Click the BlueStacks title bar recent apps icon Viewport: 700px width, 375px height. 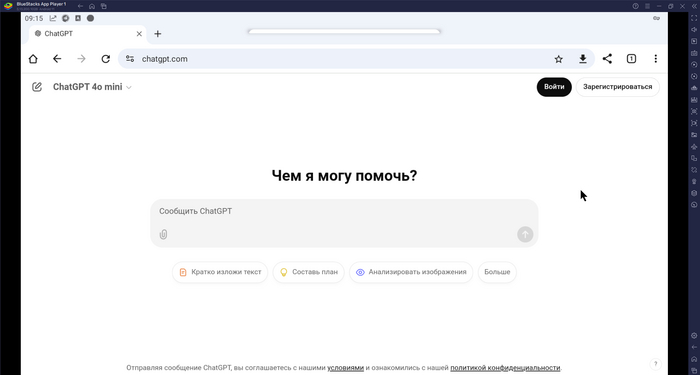tap(104, 6)
